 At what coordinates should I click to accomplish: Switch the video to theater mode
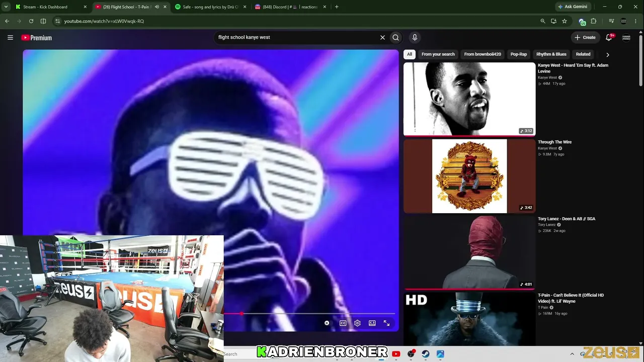(x=372, y=323)
